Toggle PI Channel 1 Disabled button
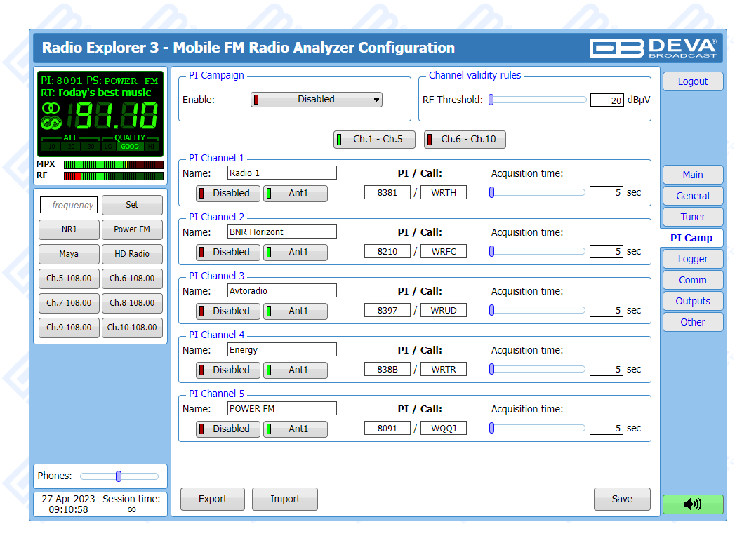Viewport: 756px width, 550px height. click(x=227, y=193)
